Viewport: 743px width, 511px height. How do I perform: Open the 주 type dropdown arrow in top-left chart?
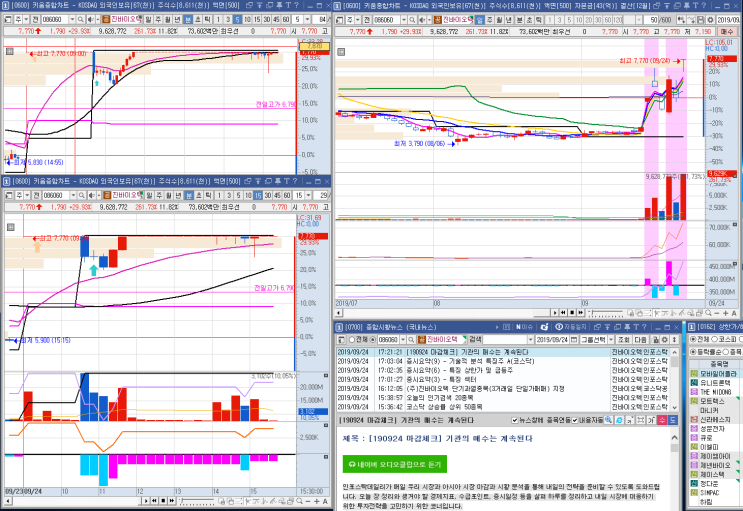tap(27, 19)
